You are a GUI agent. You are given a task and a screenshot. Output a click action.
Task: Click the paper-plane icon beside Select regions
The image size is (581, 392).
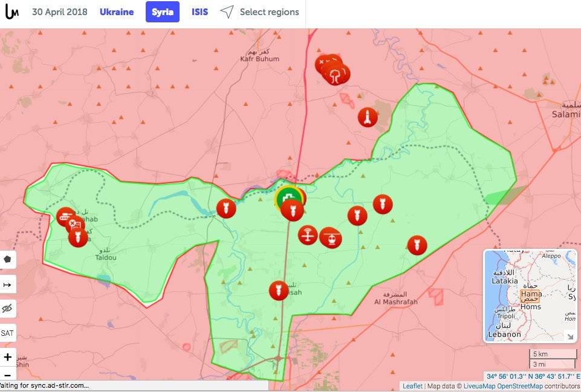[227, 12]
